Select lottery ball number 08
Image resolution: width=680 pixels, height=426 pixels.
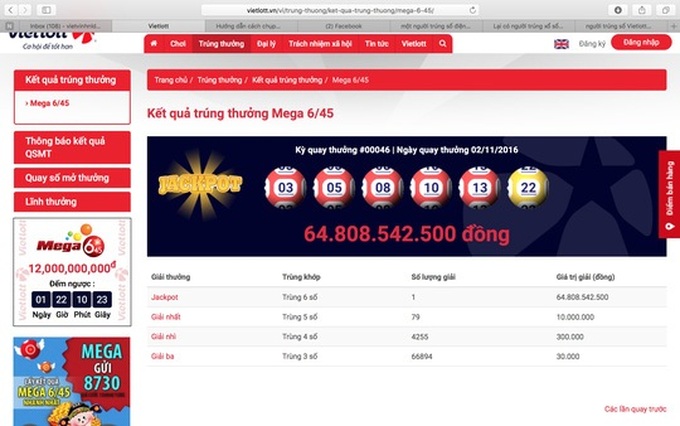coord(382,187)
